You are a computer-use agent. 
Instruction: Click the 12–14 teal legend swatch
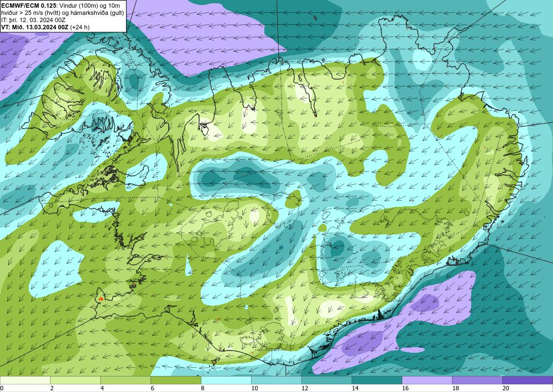[327, 380]
